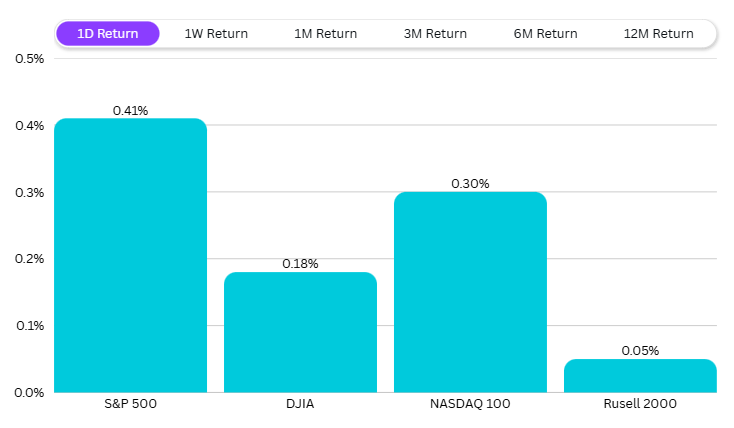Click the Rusell 2000 axis label
This screenshot has width=734, height=428.
point(640,404)
